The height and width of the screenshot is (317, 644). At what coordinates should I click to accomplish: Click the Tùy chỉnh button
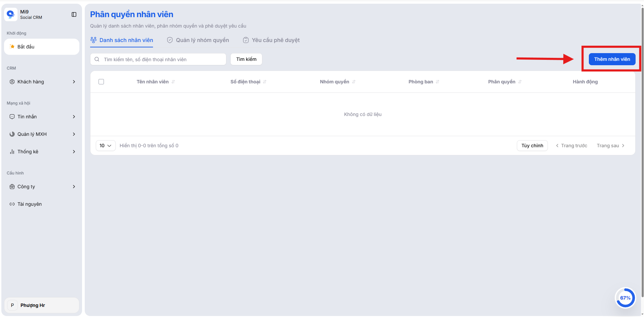click(532, 146)
